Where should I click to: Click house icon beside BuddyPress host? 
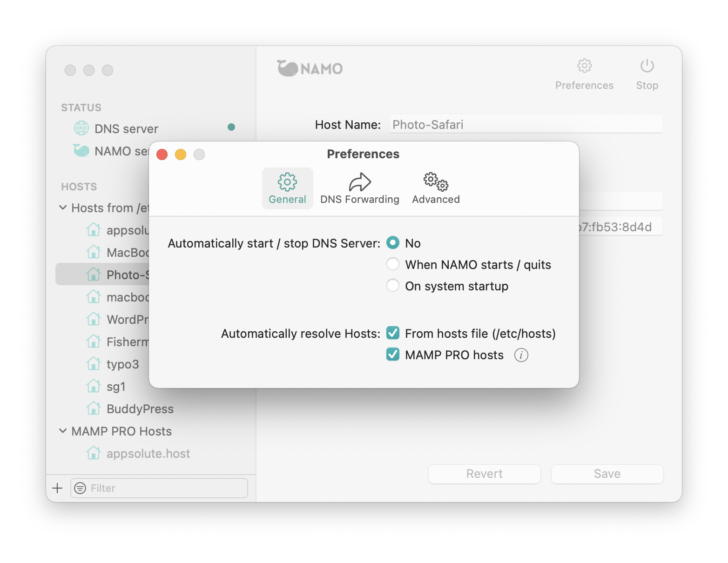click(94, 408)
